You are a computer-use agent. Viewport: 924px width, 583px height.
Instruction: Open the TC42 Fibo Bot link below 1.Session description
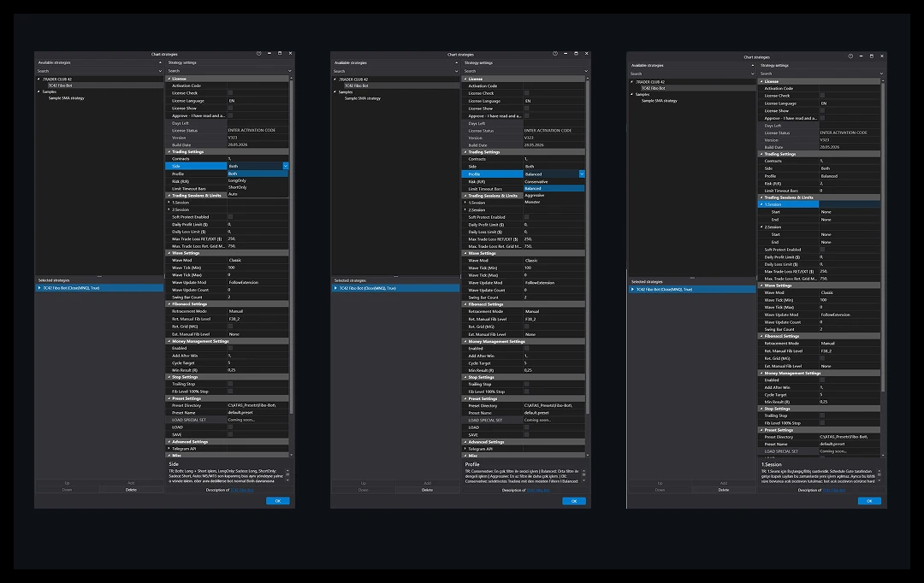coord(834,490)
